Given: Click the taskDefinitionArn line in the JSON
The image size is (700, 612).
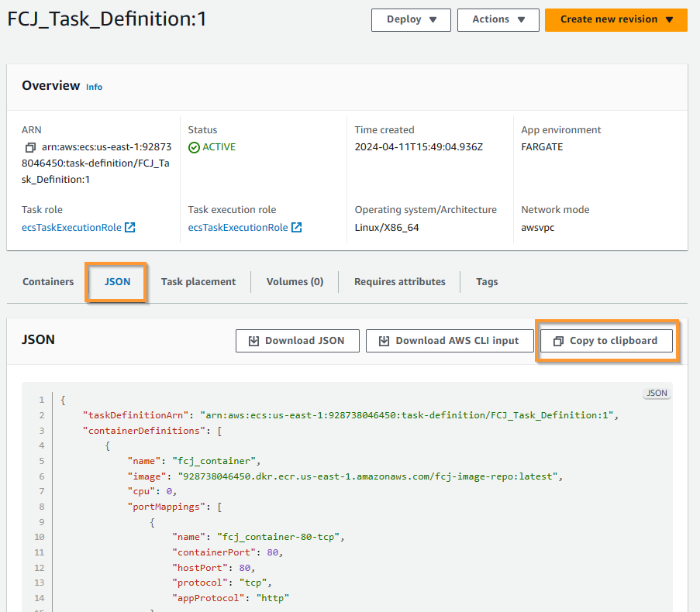Looking at the screenshot, I should 350,415.
